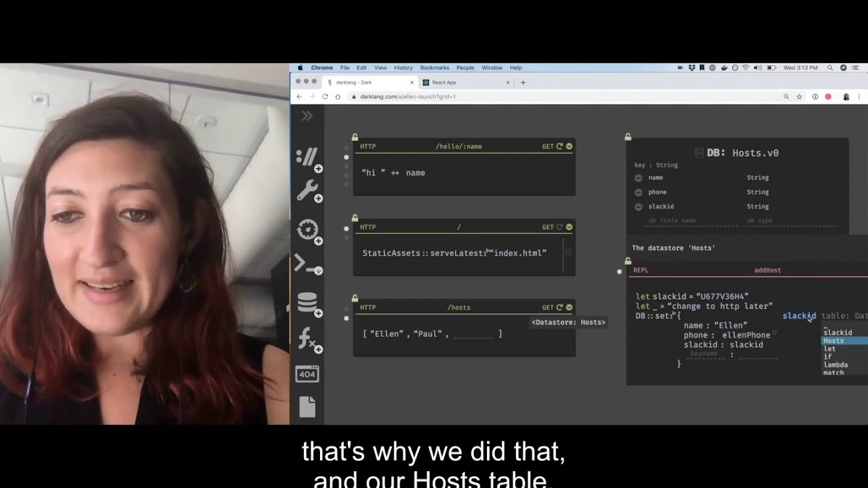Click the db type input field
This screenshot has height=488, width=868.
pos(791,221)
